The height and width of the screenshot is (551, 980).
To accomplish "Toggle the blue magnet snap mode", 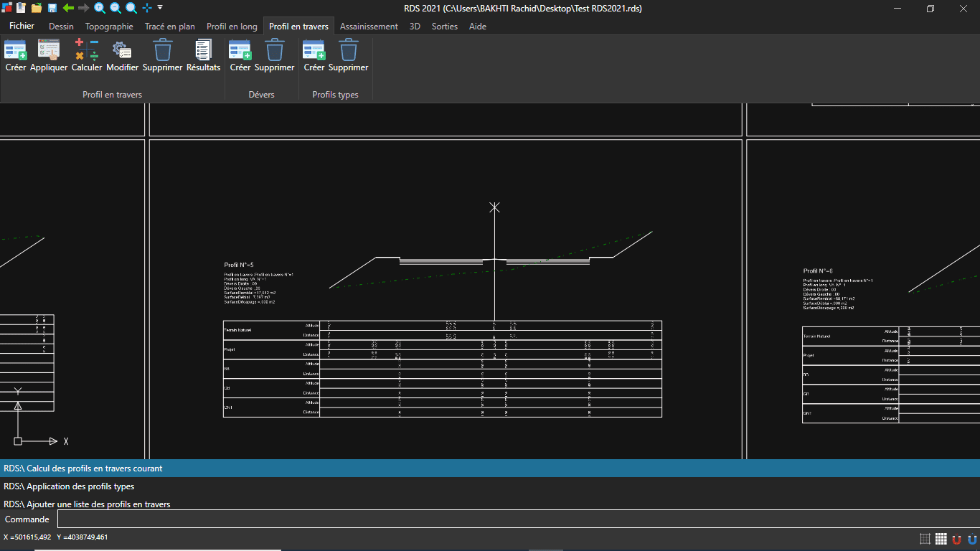I will tap(973, 537).
